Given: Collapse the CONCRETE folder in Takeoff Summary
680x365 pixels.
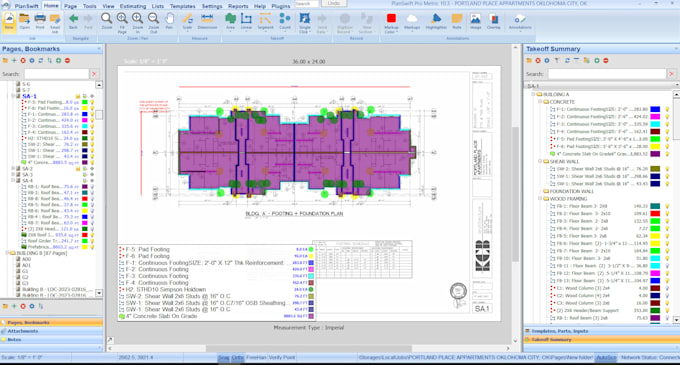Looking at the screenshot, I should click(540, 102).
